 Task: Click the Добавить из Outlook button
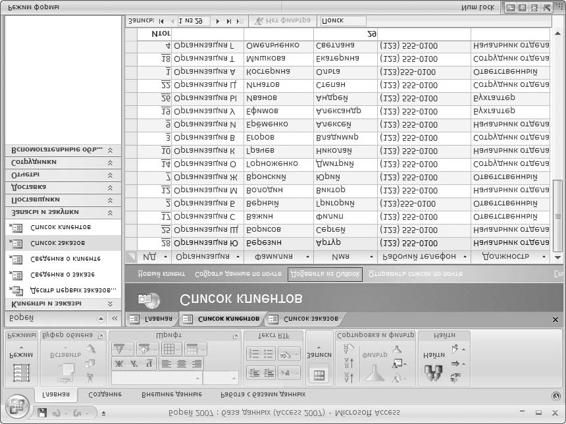(x=325, y=274)
